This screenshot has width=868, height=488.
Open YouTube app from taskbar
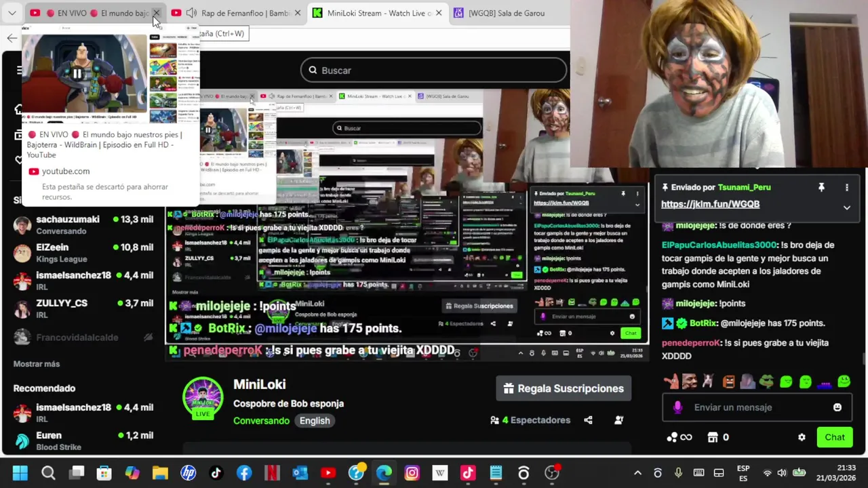tap(328, 473)
